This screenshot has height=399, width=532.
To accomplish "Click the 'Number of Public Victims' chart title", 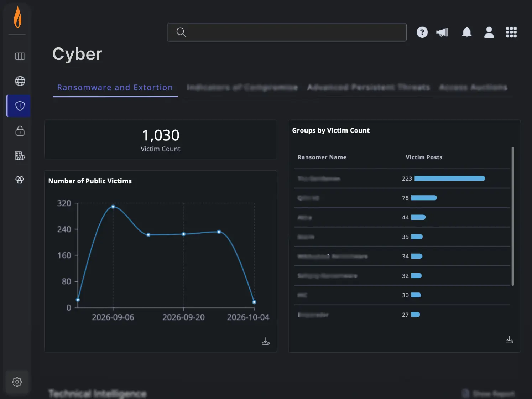I will [x=90, y=181].
